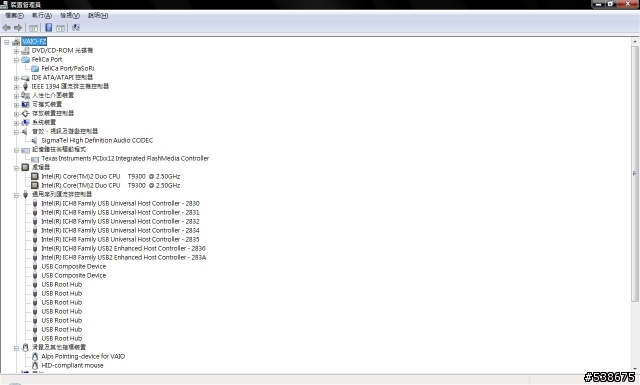
Task: Select Texas Instruments PCIxx12 FlashMedia Controller
Action: click(125, 158)
